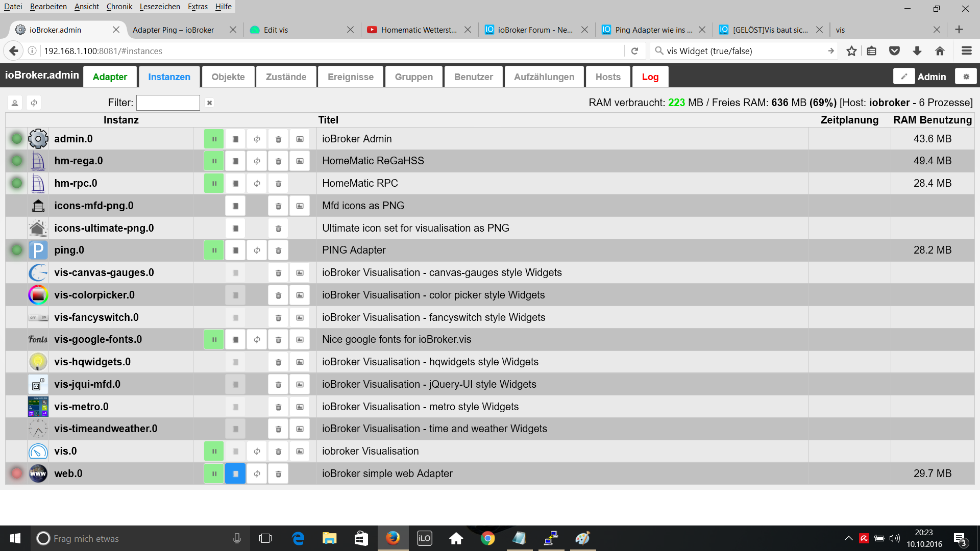The image size is (980, 551).
Task: Switch to the Adapter tab
Action: coord(110,77)
